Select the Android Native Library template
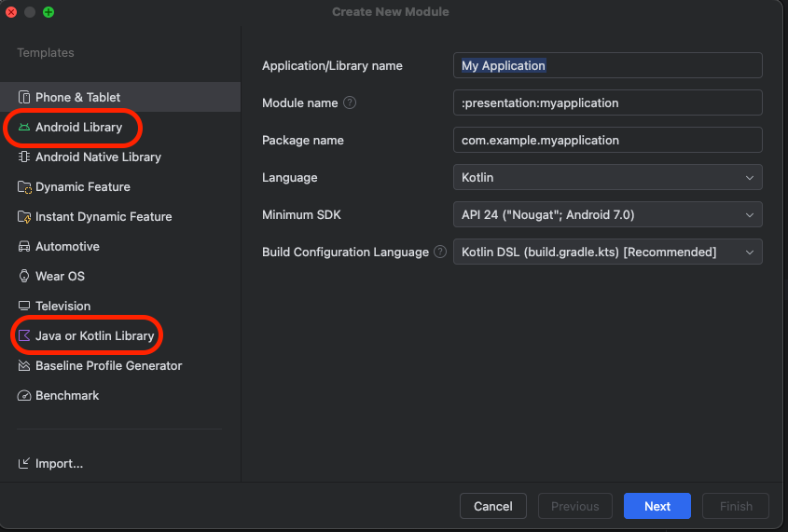 [120, 157]
